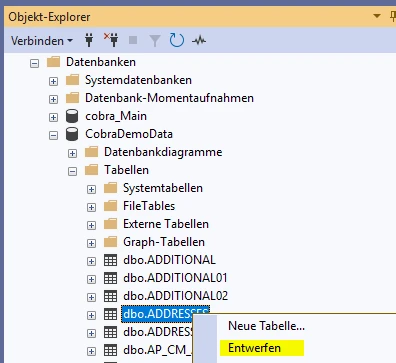Click the Tabellen folder icon

point(91,170)
